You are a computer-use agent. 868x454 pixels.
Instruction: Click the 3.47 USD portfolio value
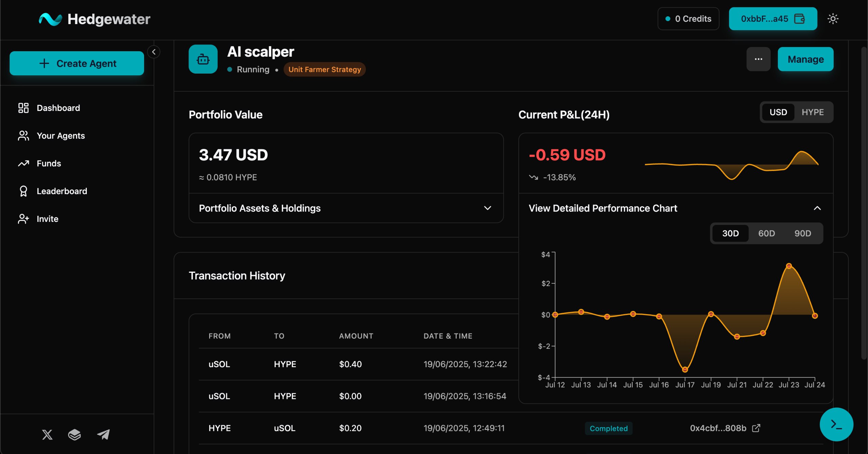click(x=233, y=155)
